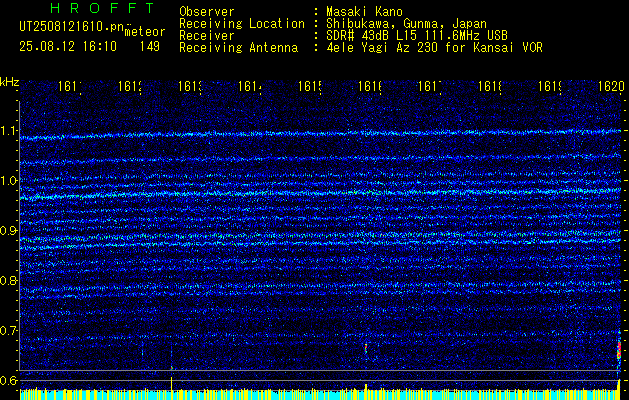The width and height of the screenshot is (629, 400).
Task: Click the bright 1.1 kHz spectral line
Action: coord(320,134)
